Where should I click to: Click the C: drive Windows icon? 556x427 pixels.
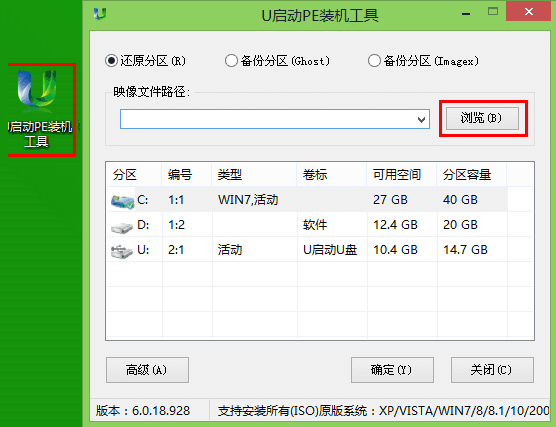click(122, 201)
